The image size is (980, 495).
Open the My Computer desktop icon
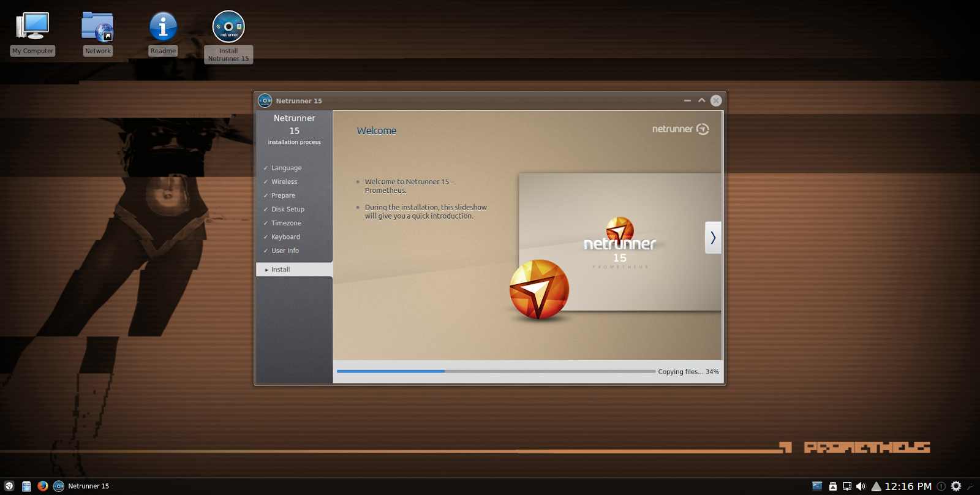coord(33,34)
